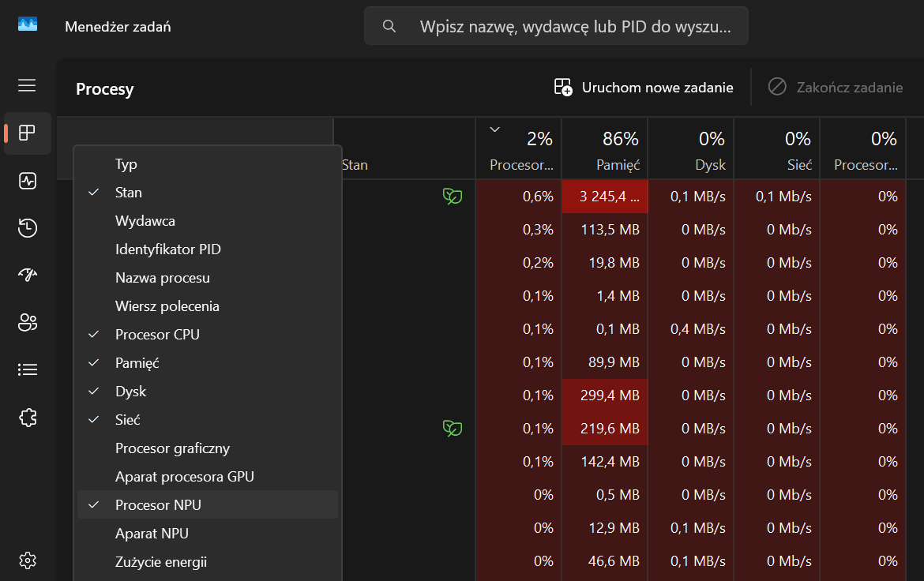Select the Processes grid icon in sidebar

tap(27, 133)
